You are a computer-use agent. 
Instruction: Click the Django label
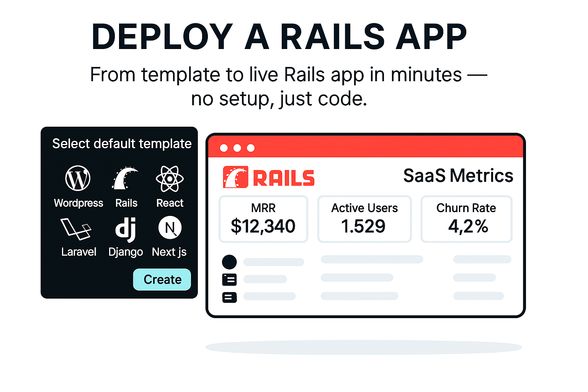[x=126, y=252]
